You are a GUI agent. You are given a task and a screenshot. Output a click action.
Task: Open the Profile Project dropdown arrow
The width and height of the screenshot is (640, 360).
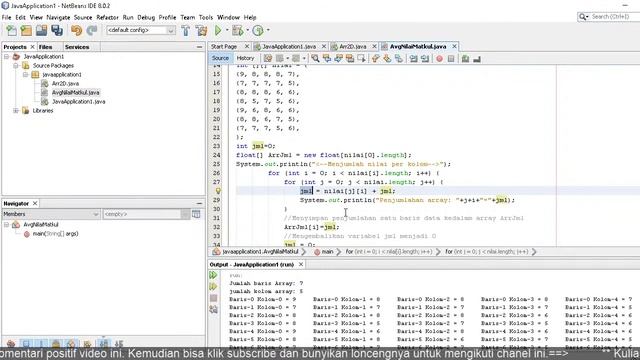tap(268, 30)
